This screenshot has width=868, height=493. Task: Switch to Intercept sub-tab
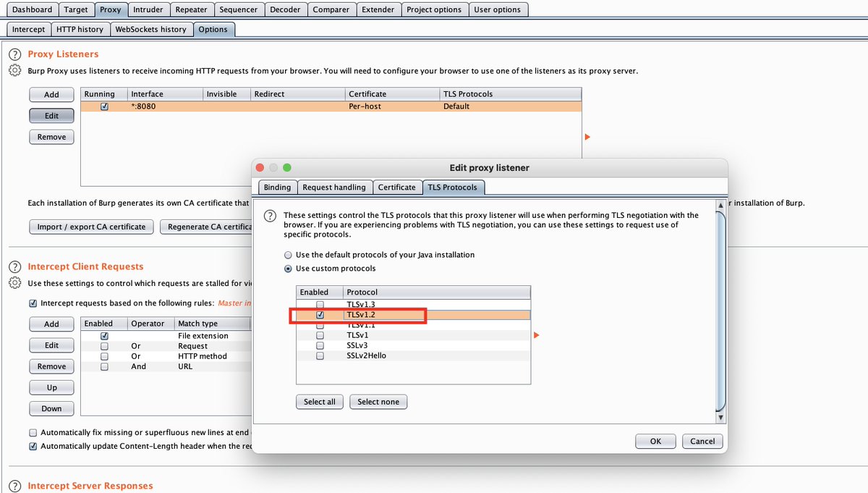[29, 29]
